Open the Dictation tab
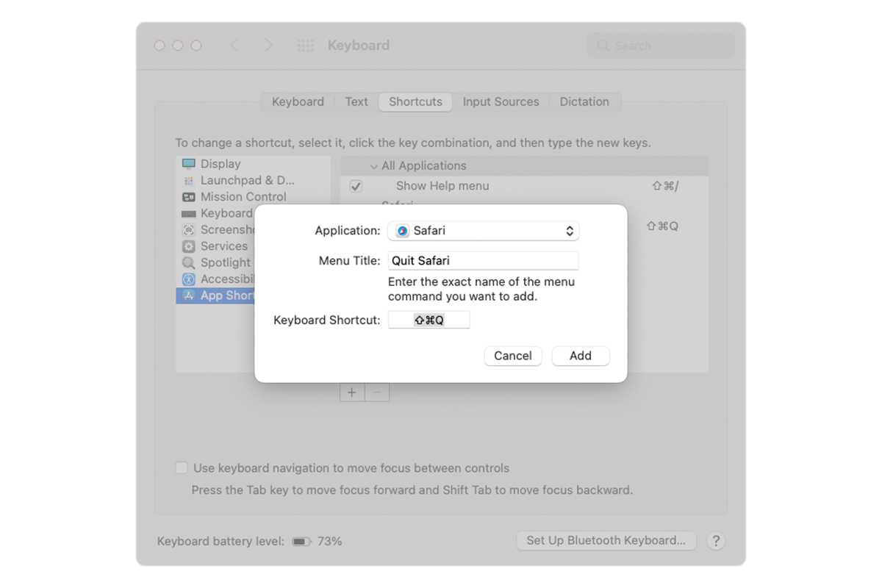 pyautogui.click(x=584, y=101)
